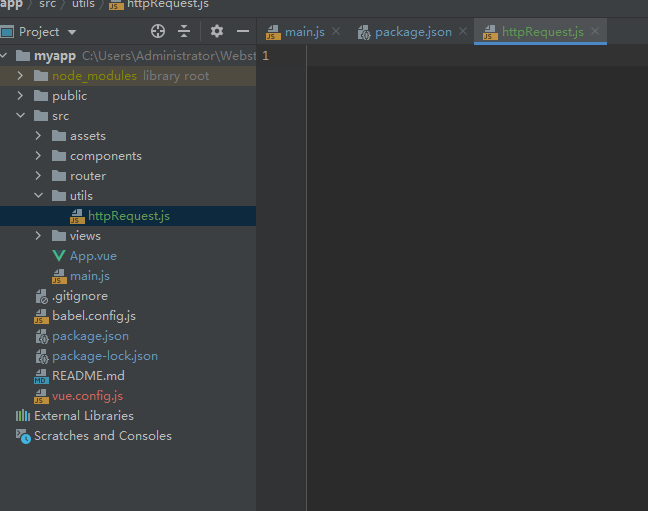Expand the node_modules folder
The image size is (648, 511).
pos(21,76)
